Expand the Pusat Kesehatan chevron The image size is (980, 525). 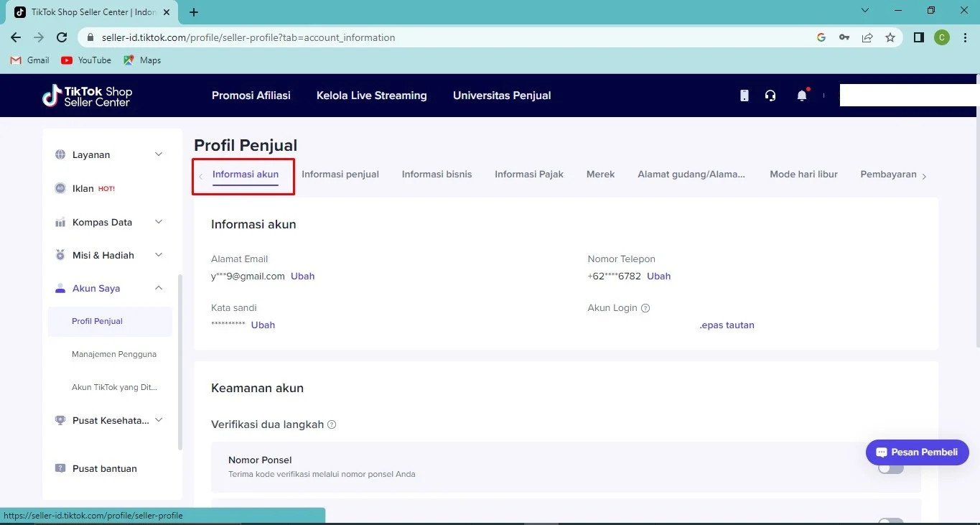click(159, 420)
